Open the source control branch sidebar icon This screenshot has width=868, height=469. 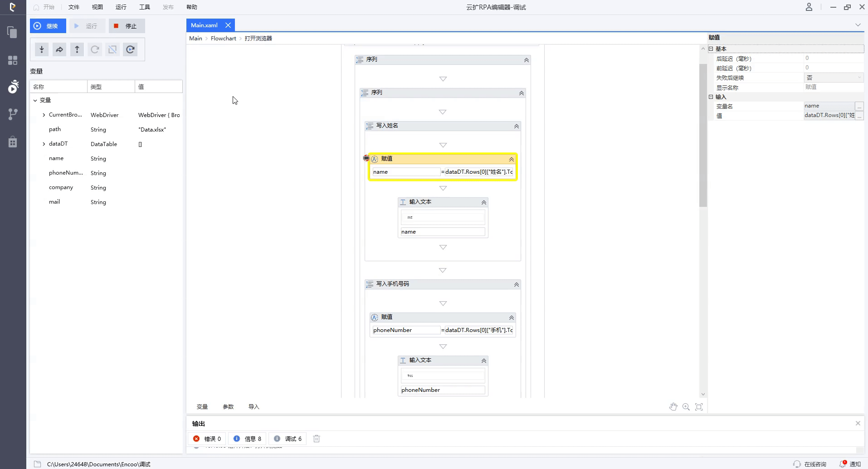(13, 114)
